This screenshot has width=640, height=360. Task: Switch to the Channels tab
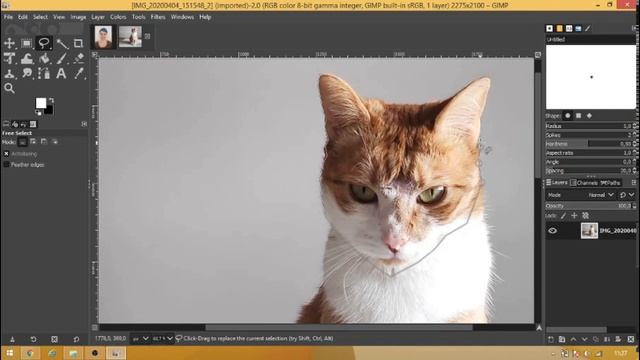(584, 183)
